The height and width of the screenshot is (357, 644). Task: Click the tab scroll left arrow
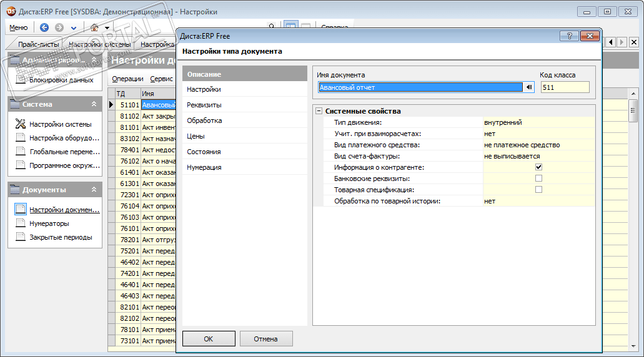click(x=611, y=42)
